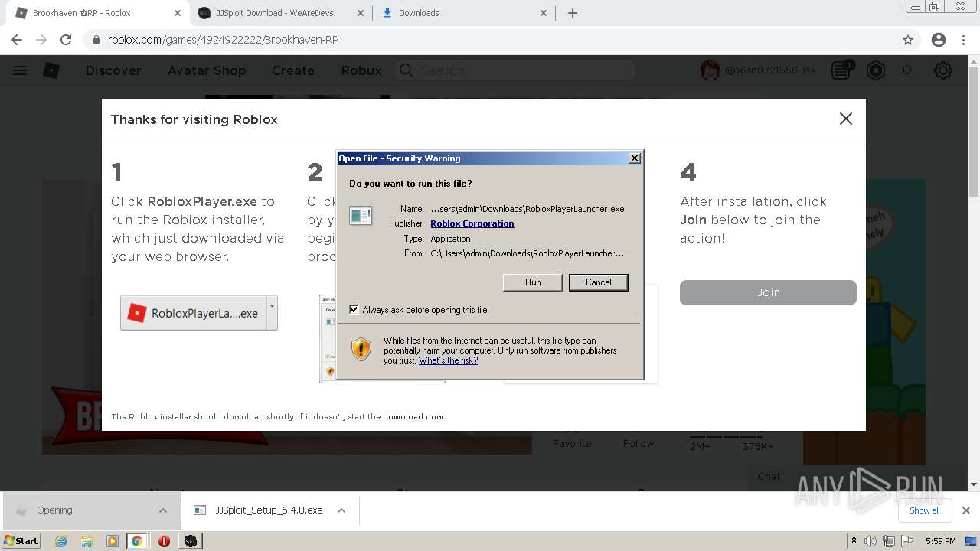Open the Avatar Shop nav item
Viewport: 980px width, 551px height.
(x=207, y=70)
